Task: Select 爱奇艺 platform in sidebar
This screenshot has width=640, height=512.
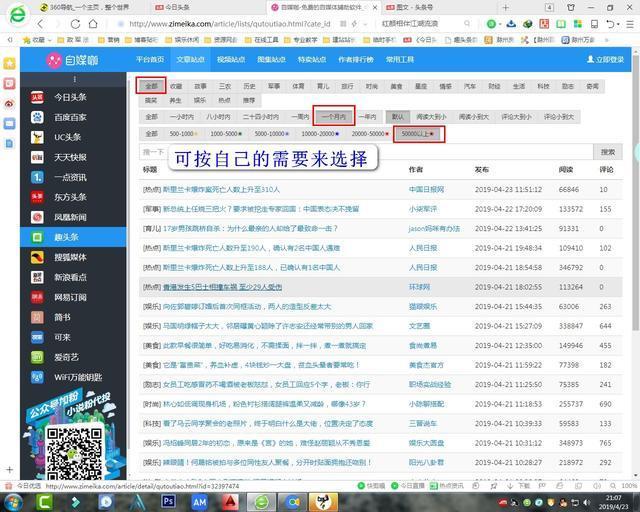Action: [66, 357]
